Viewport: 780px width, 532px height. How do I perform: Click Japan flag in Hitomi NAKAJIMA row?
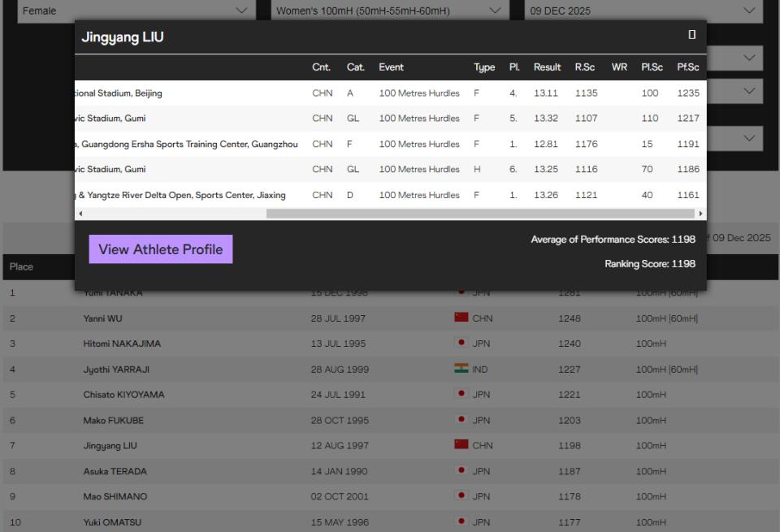pos(461,343)
